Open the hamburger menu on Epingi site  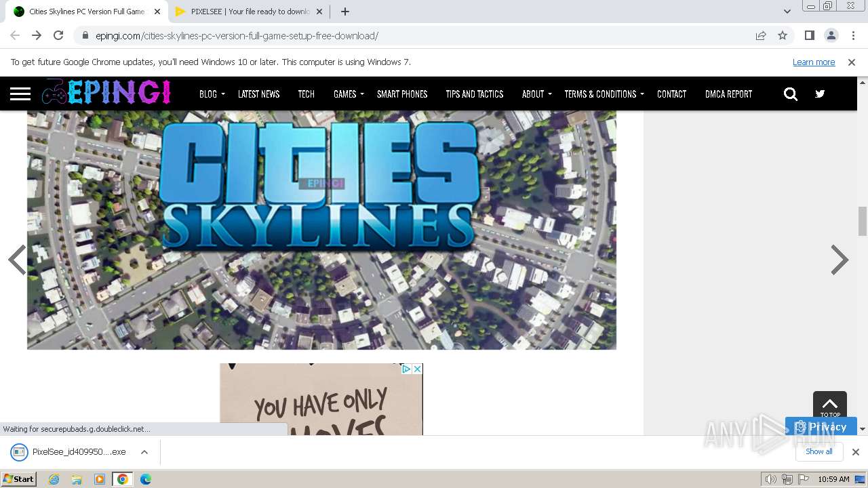(20, 94)
